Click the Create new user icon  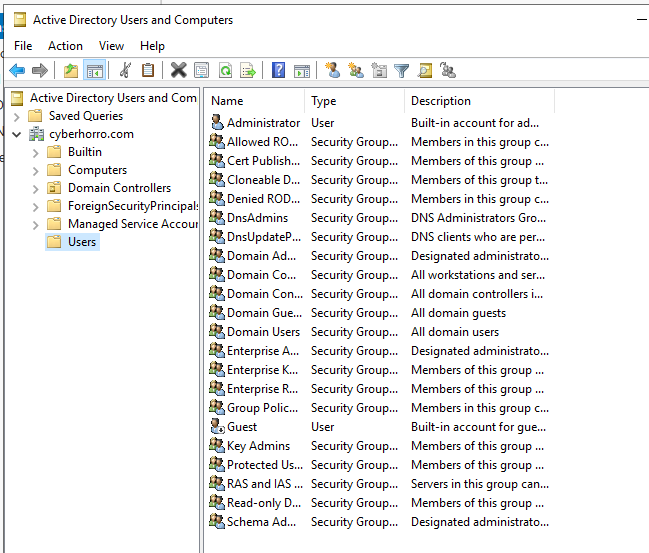point(333,70)
